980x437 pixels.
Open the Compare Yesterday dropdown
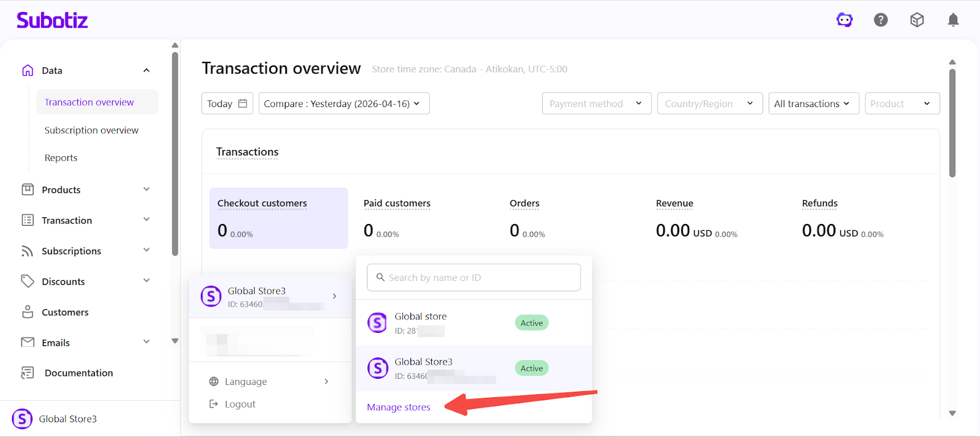pos(344,103)
